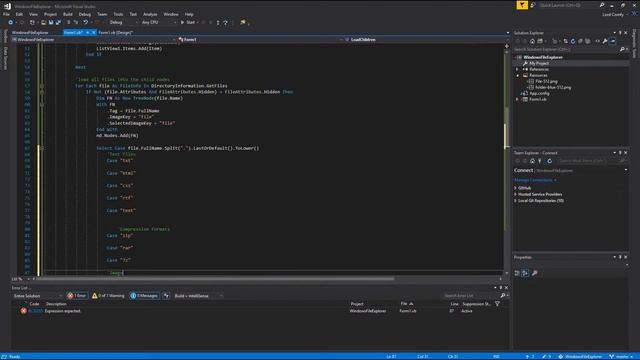The image size is (640, 360).
Task: Click the Navigate Backward toolbar icon
Action: click(11, 22)
